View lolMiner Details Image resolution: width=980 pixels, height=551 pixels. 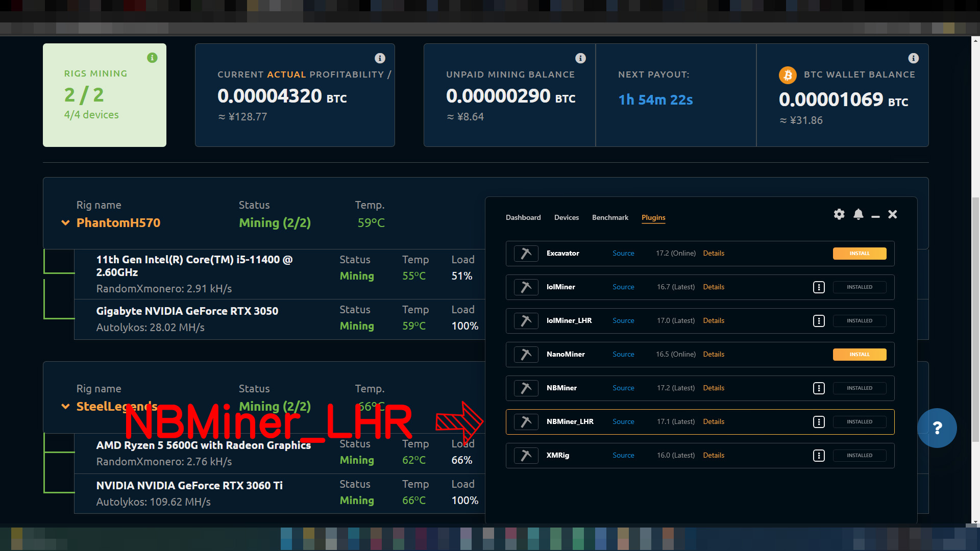tap(714, 287)
